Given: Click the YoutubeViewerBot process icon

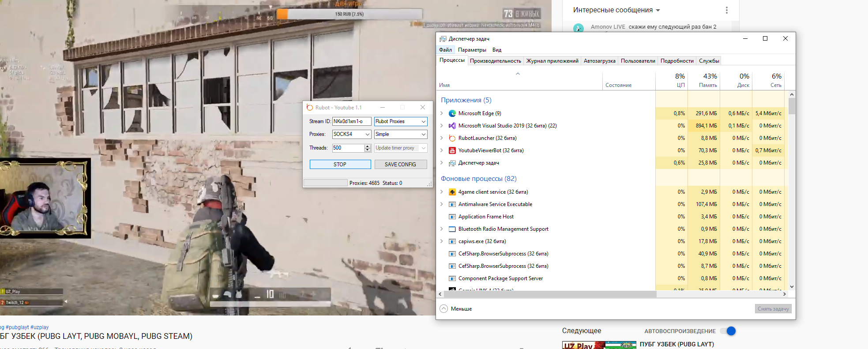Looking at the screenshot, I should click(452, 150).
